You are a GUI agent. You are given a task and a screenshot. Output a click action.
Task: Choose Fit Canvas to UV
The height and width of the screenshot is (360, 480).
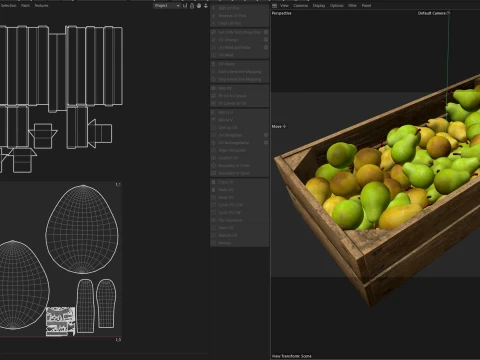coord(239,103)
